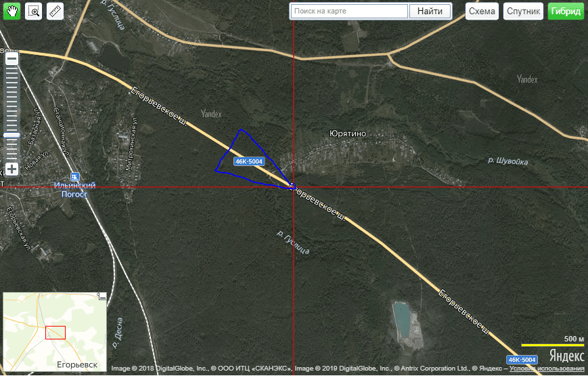Click the zoom in plus button
The image size is (588, 376).
pos(12,169)
